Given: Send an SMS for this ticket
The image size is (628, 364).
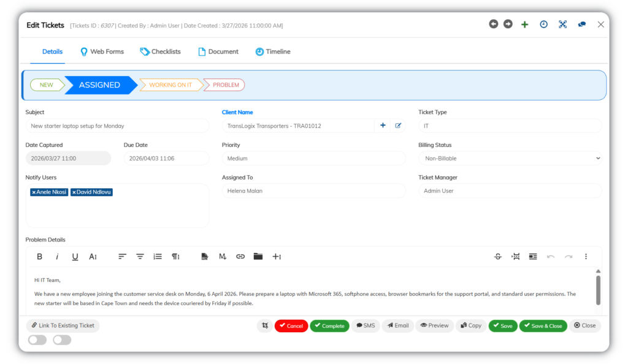Looking at the screenshot, I should [366, 325].
